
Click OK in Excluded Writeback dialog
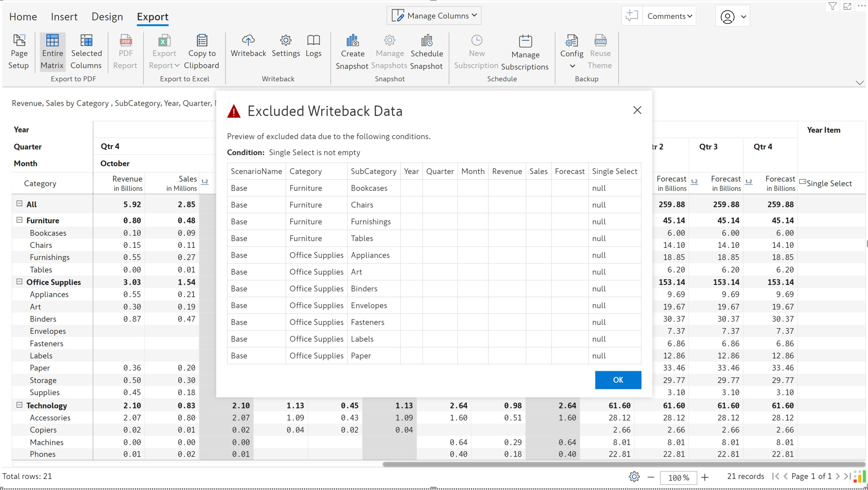coord(618,380)
